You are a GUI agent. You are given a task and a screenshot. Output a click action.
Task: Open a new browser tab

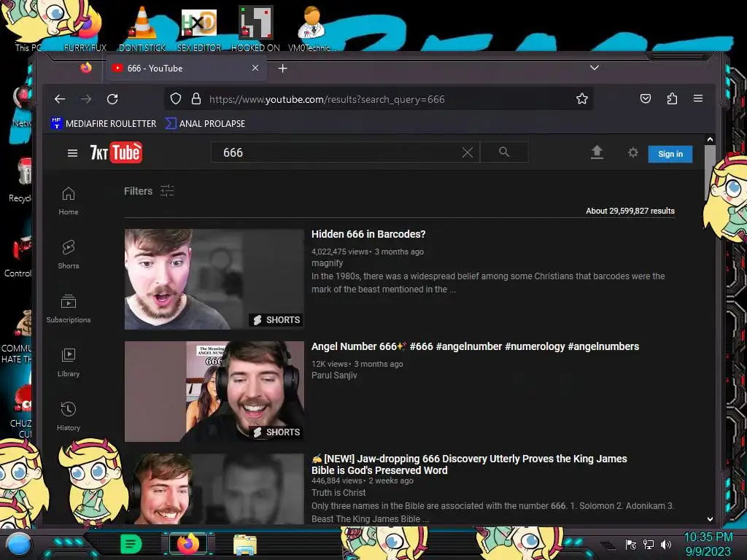282,69
